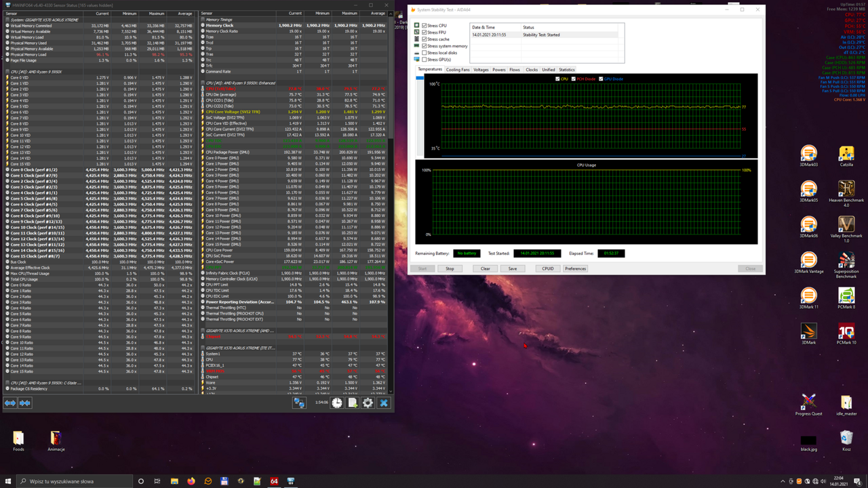Click the CPUID button in AIDA64
This screenshot has height=488, width=868.
548,268
